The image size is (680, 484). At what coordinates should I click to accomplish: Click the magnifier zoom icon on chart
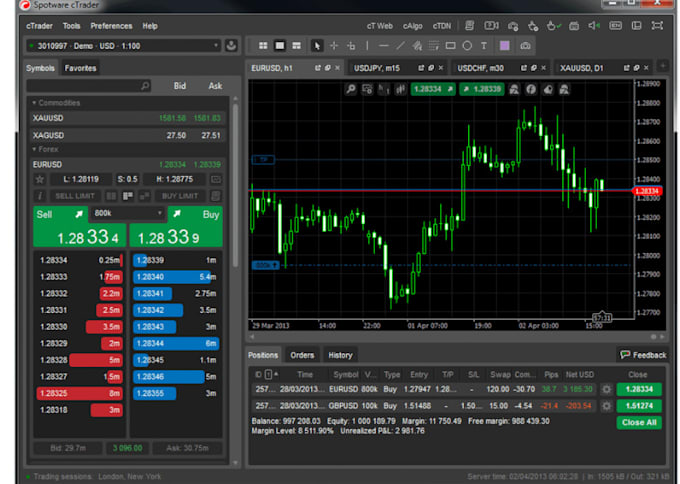click(352, 89)
